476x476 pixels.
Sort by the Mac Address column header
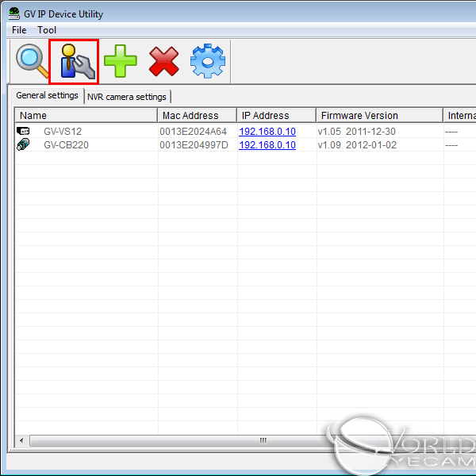click(197, 115)
